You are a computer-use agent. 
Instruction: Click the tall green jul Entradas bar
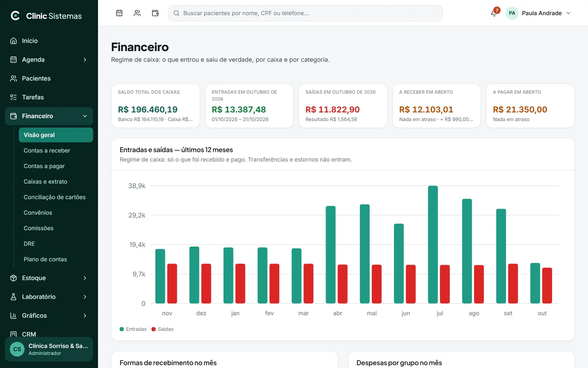pyautogui.click(x=433, y=244)
